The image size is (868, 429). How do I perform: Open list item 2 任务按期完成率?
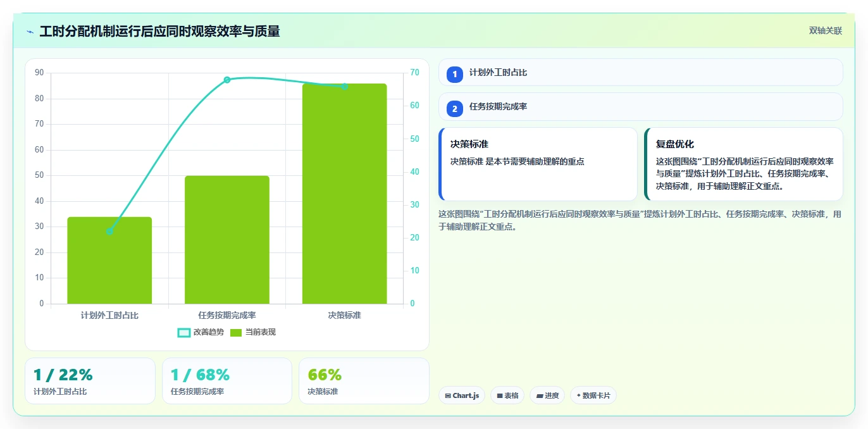click(640, 106)
